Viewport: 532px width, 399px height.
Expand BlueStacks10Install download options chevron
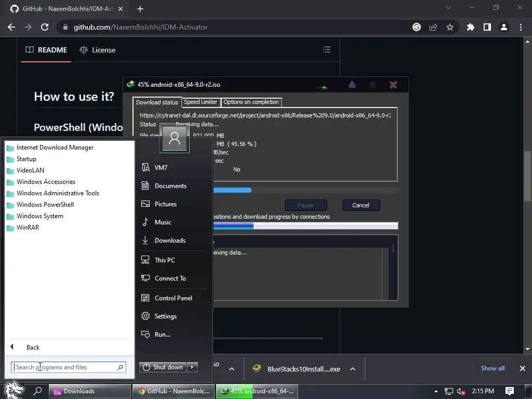click(353, 369)
